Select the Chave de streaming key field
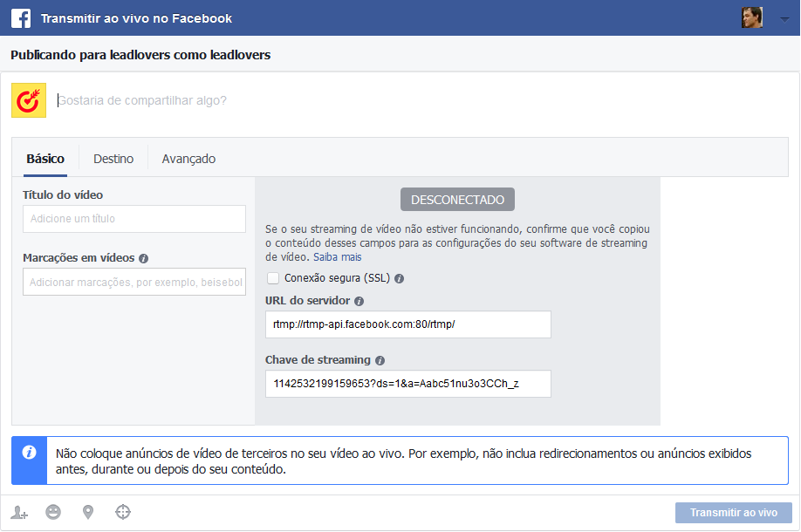This screenshot has width=801, height=532. [407, 384]
